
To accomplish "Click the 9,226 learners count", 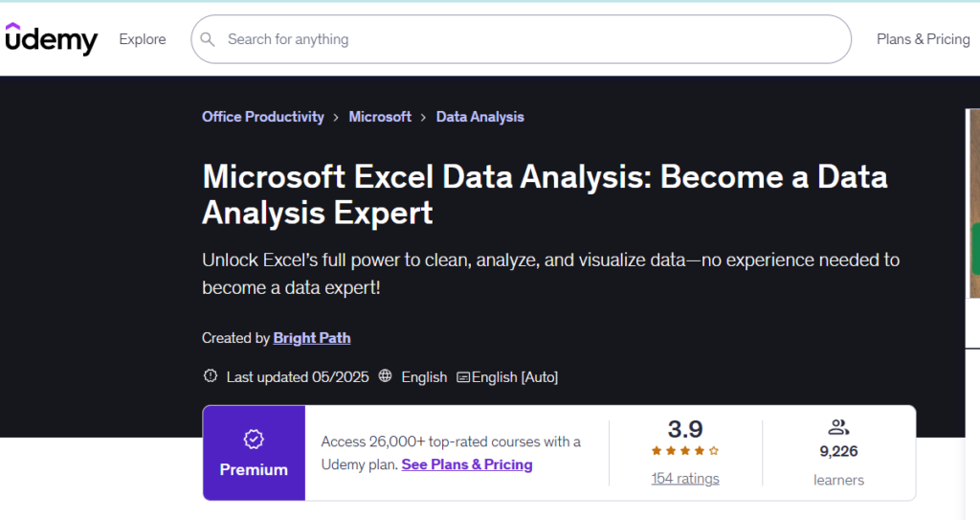I will (x=838, y=451).
